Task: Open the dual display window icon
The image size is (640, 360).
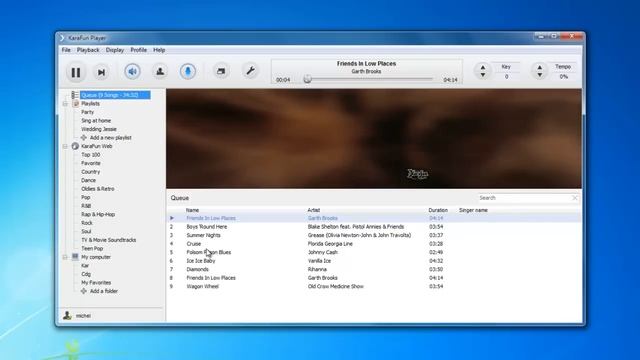Action: 221,71
